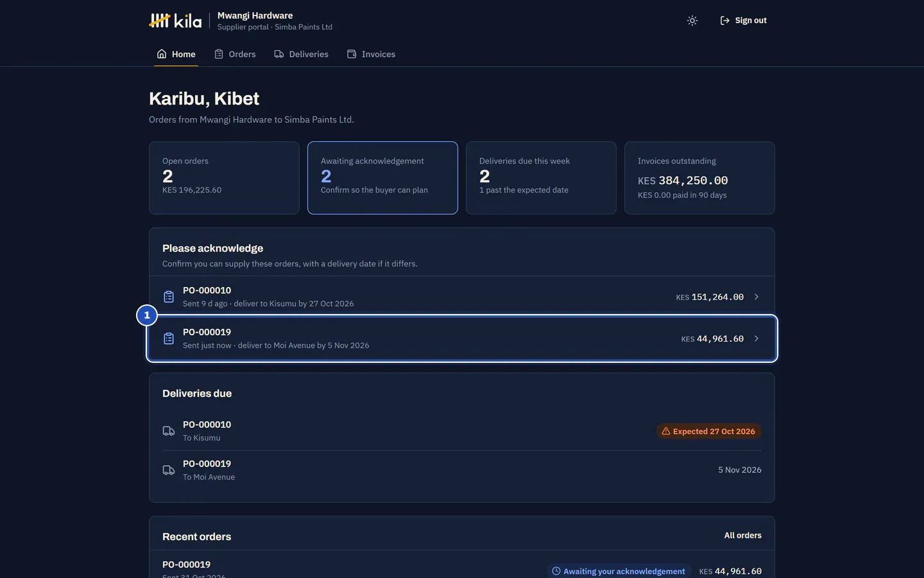The width and height of the screenshot is (924, 578).
Task: Open the Open orders summary card
Action: (224, 178)
